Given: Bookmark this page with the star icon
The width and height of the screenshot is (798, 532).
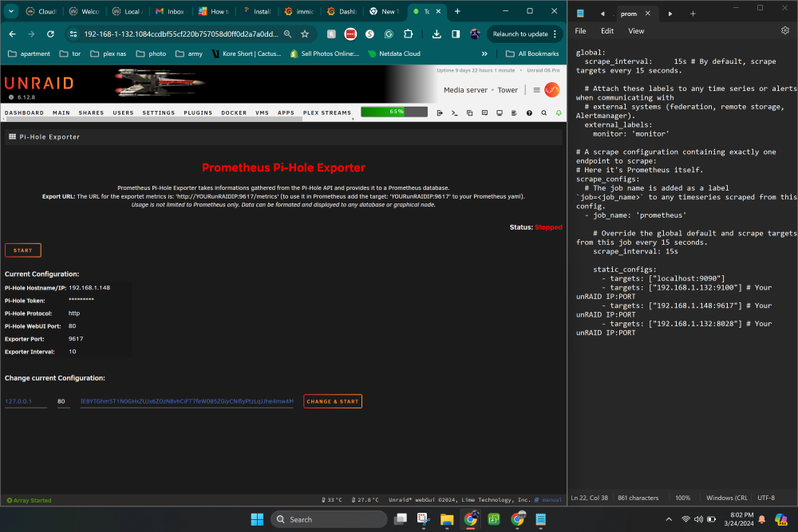Looking at the screenshot, I should (x=305, y=34).
